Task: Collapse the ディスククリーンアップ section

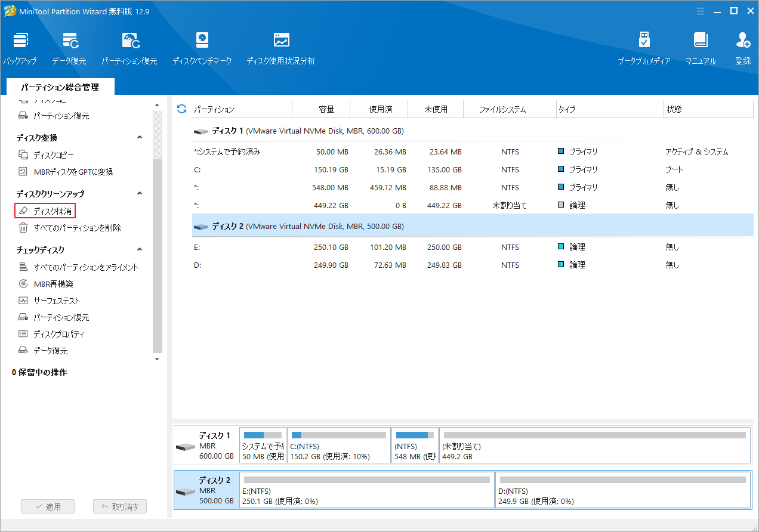Action: 140,194
